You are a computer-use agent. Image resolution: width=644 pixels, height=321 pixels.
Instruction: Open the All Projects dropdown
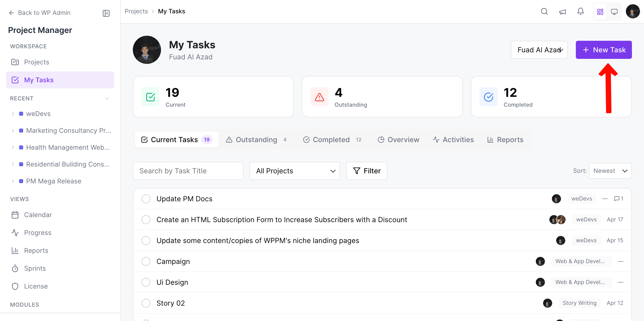coord(295,171)
